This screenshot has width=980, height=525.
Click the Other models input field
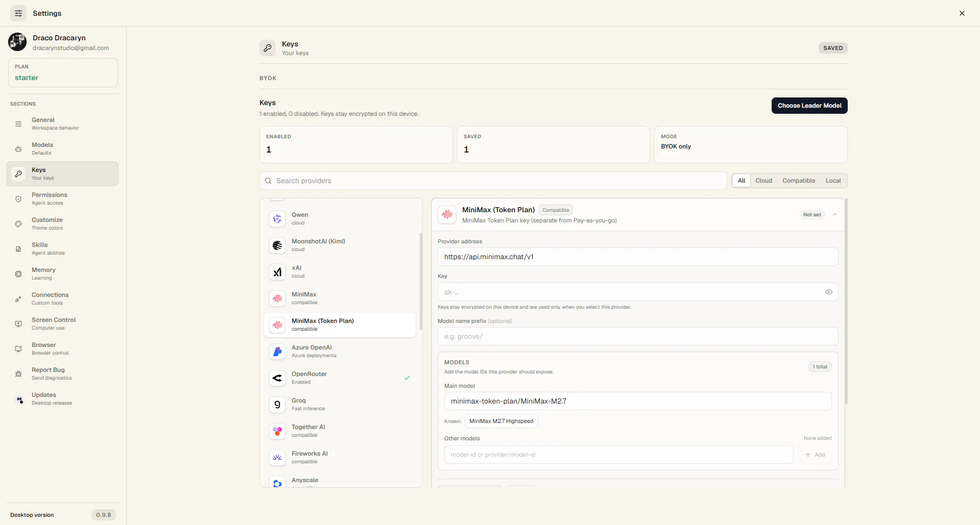(618, 455)
